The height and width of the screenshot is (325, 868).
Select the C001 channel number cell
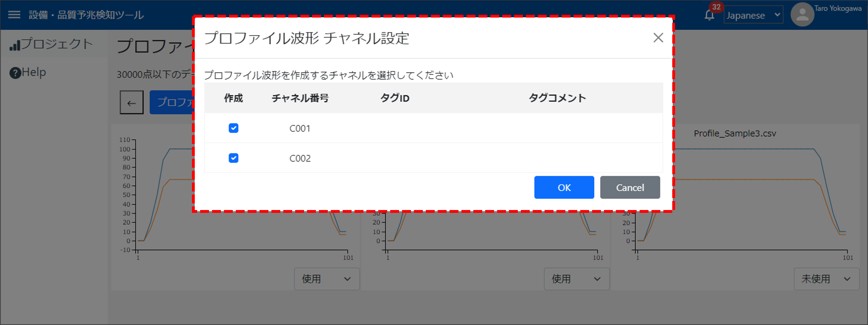[300, 128]
